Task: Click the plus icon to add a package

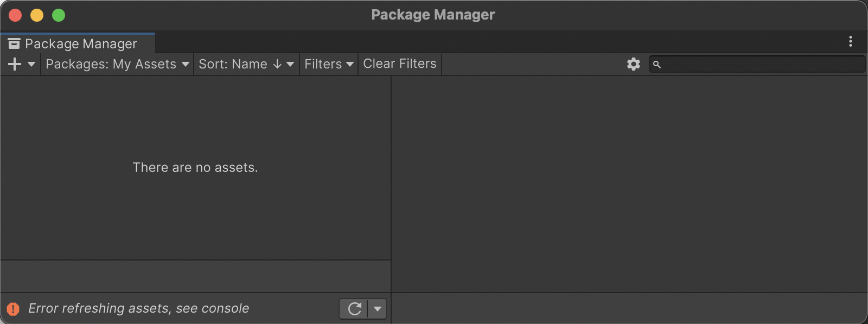Action: pyautogui.click(x=15, y=64)
